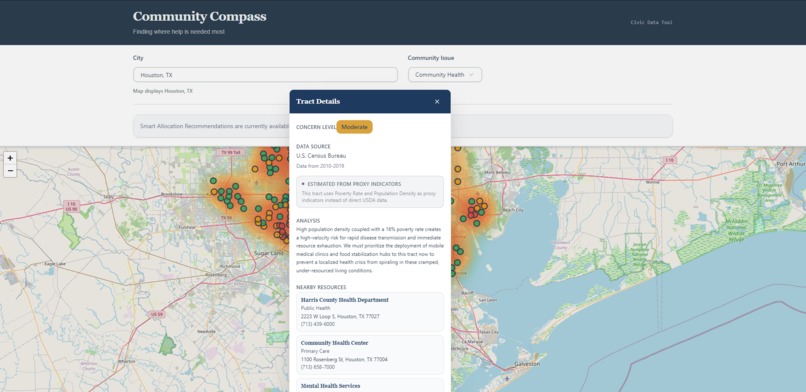Click the Community Compass title

pyautogui.click(x=199, y=16)
